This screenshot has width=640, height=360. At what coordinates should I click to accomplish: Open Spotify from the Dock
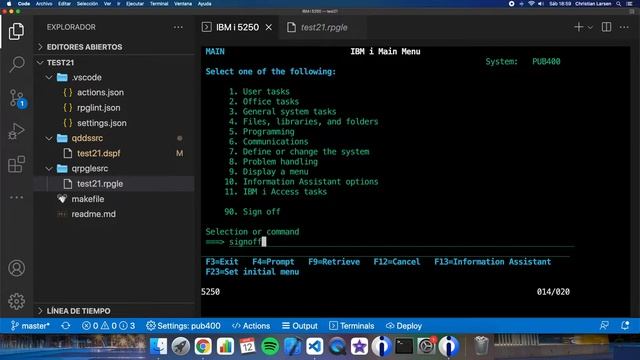coord(270,346)
